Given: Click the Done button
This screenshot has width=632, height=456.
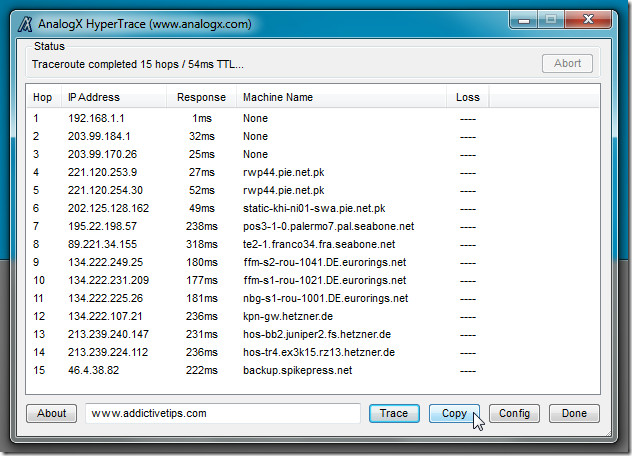Looking at the screenshot, I should click(574, 413).
